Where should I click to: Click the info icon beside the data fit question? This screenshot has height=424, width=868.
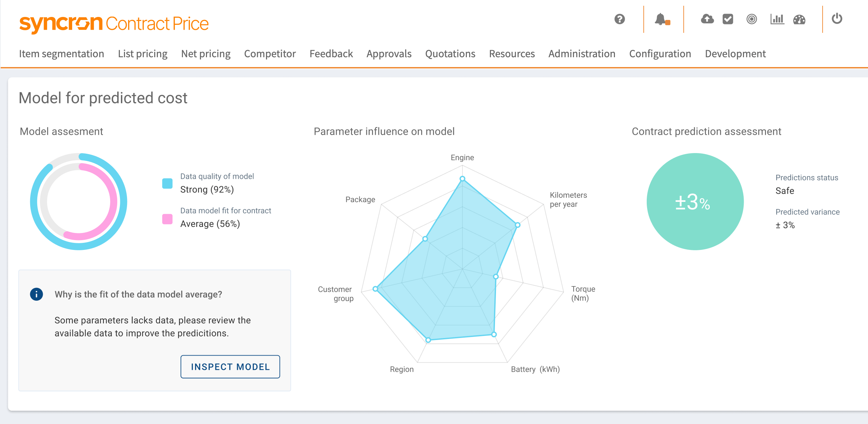36,294
